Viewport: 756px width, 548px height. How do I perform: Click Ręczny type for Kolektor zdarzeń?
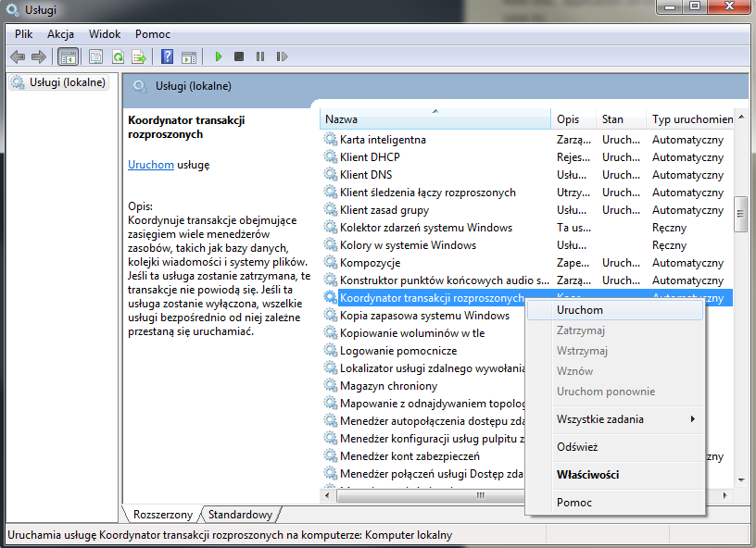(669, 228)
